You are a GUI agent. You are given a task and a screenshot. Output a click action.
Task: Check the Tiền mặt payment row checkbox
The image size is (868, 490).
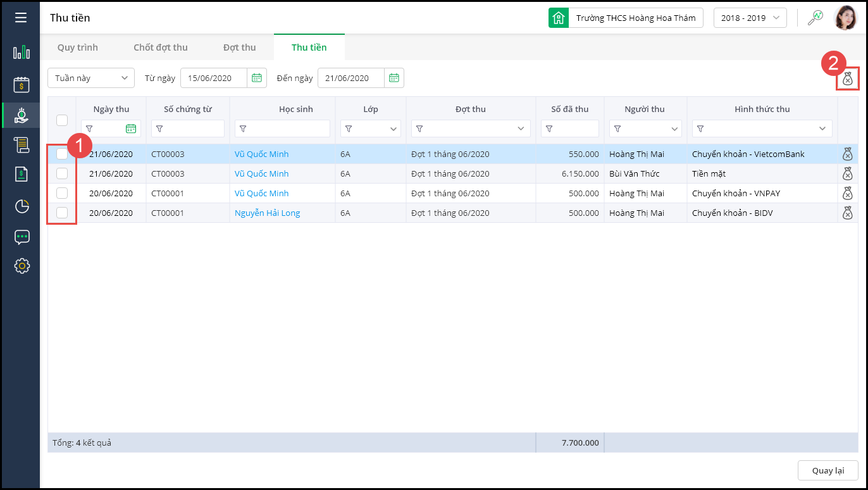click(62, 173)
